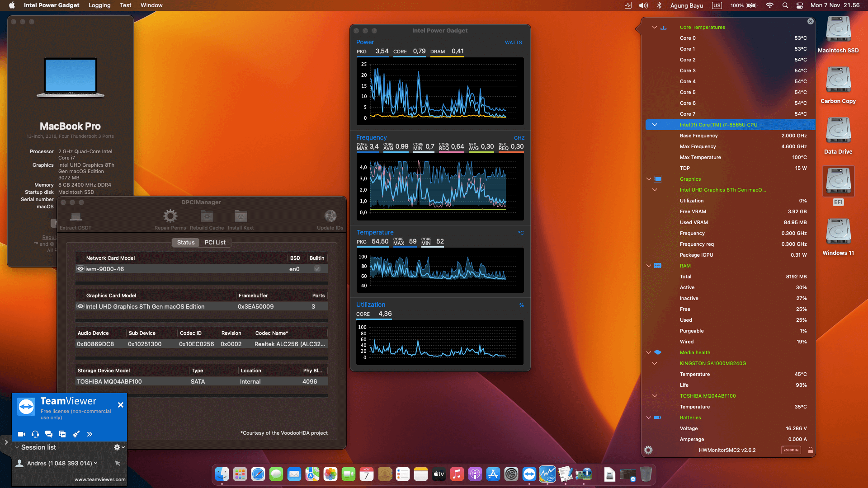Open Finder from the Dock
868x488 pixels.
click(x=222, y=474)
